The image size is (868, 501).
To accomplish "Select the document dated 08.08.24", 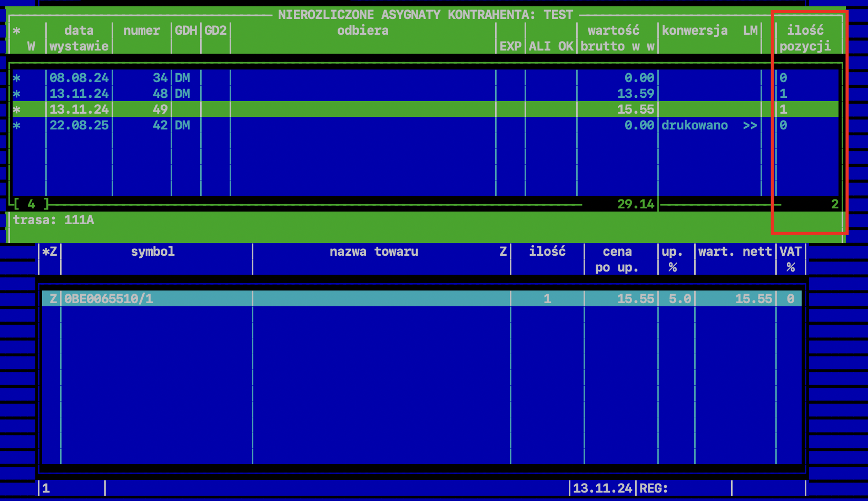I will pos(79,78).
